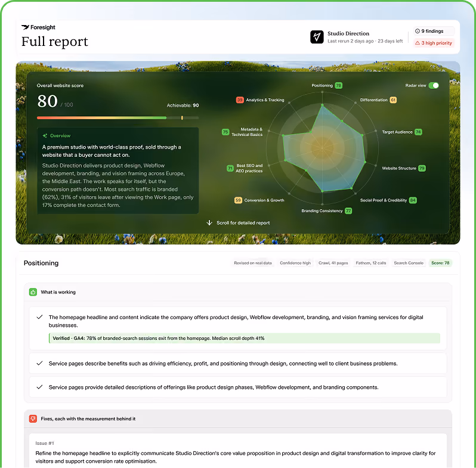
Task: Click the Foresight bird logo icon
Action: point(25,27)
